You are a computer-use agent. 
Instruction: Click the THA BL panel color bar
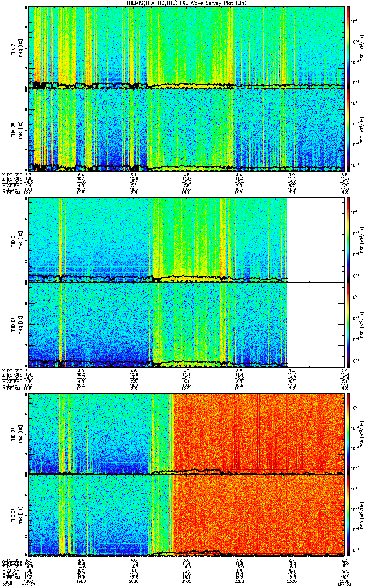coord(349,47)
